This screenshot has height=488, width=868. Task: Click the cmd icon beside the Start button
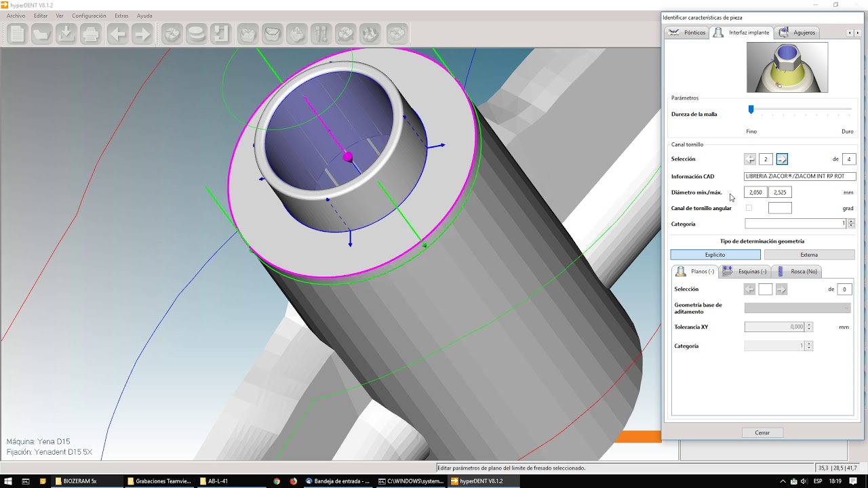tap(26, 481)
